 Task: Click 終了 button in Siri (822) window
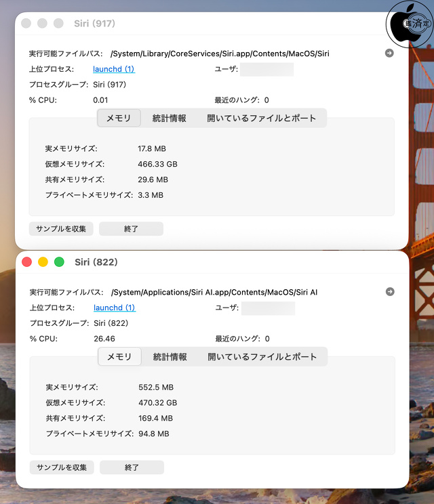click(x=132, y=467)
